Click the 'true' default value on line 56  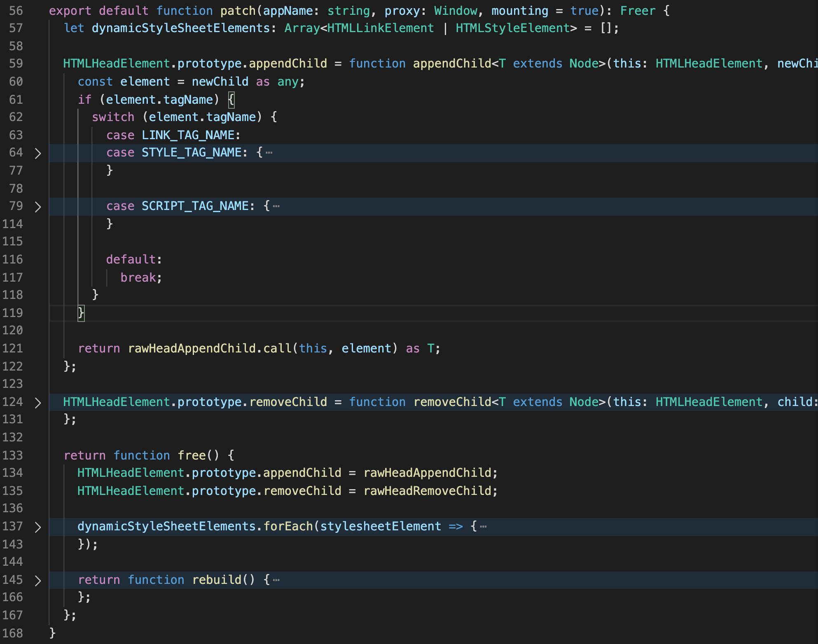click(x=584, y=11)
